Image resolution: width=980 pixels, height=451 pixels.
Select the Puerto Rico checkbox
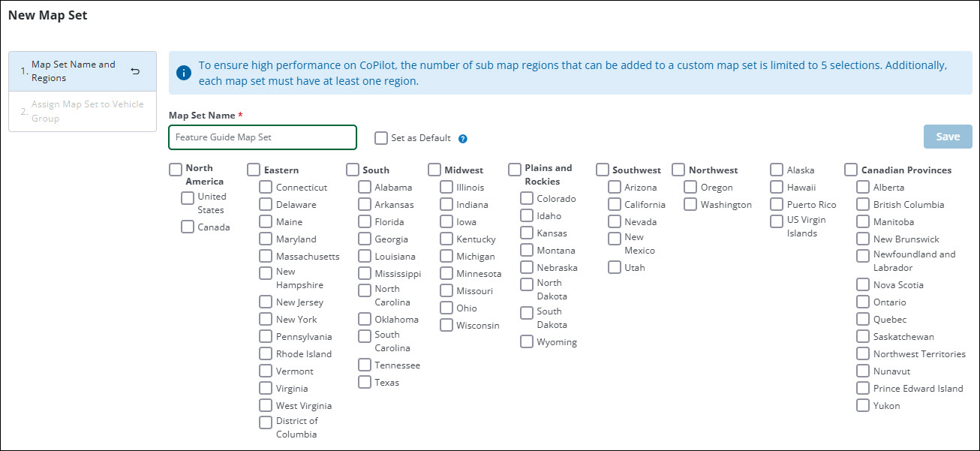click(x=777, y=204)
